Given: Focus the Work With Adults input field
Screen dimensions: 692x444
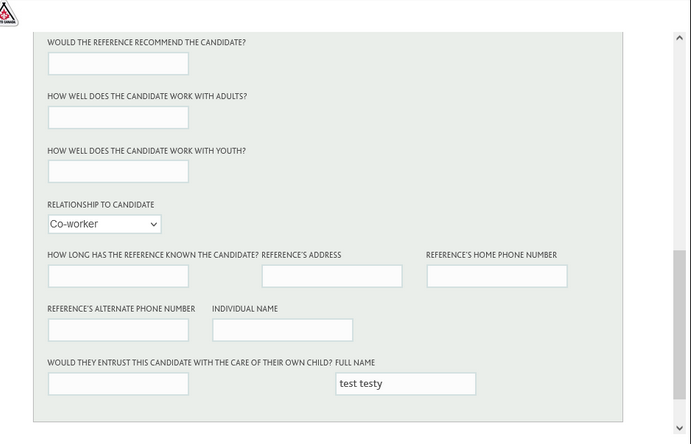Looking at the screenshot, I should [x=118, y=117].
